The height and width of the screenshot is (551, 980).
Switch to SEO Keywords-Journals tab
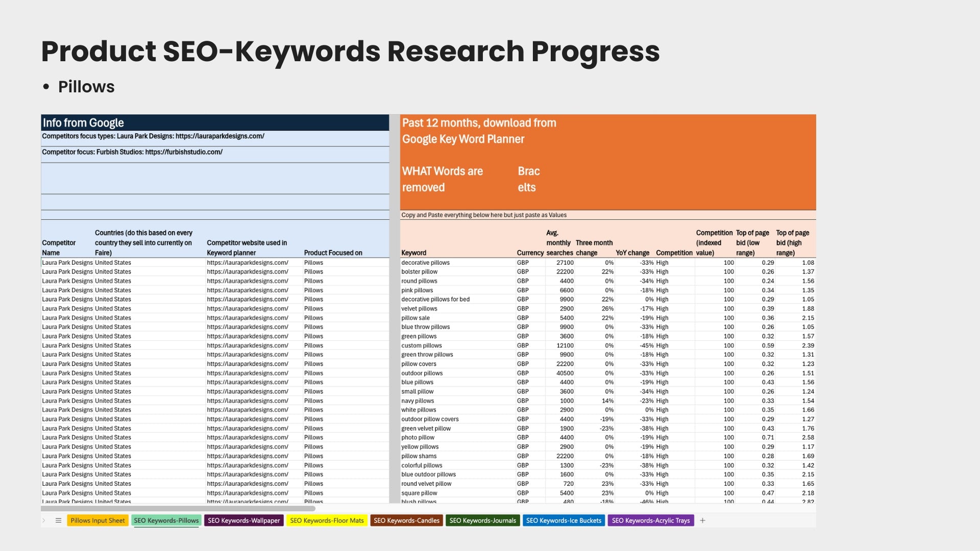click(482, 520)
